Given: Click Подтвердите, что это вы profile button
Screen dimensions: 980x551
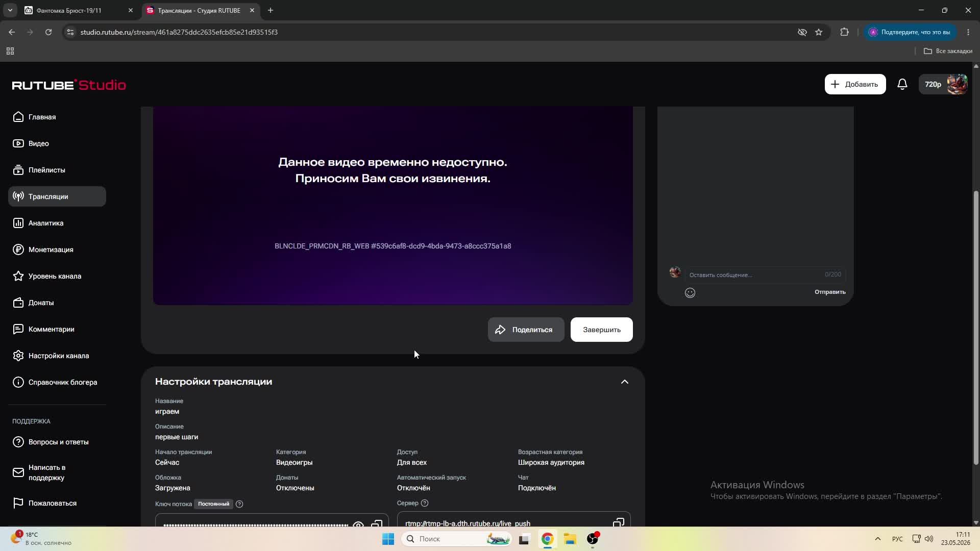Looking at the screenshot, I should [910, 32].
